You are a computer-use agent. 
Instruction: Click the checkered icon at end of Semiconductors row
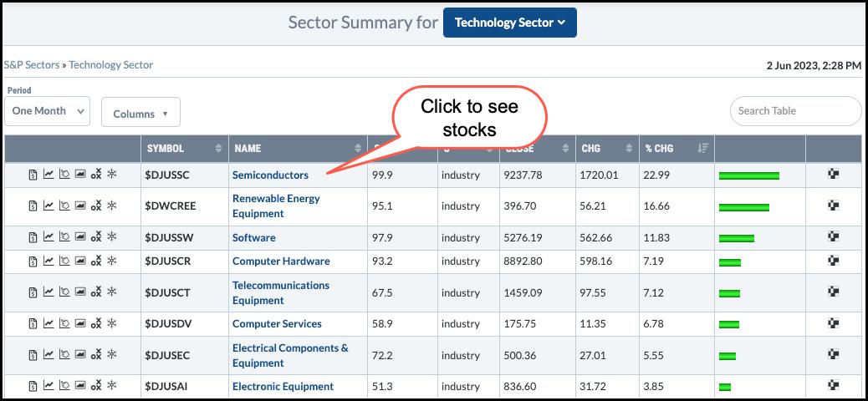(833, 175)
